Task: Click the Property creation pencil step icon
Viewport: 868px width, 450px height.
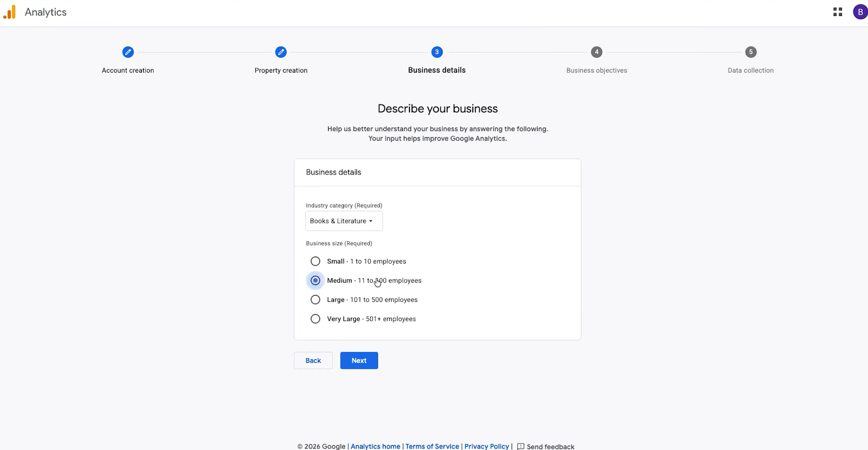Action: [x=281, y=52]
